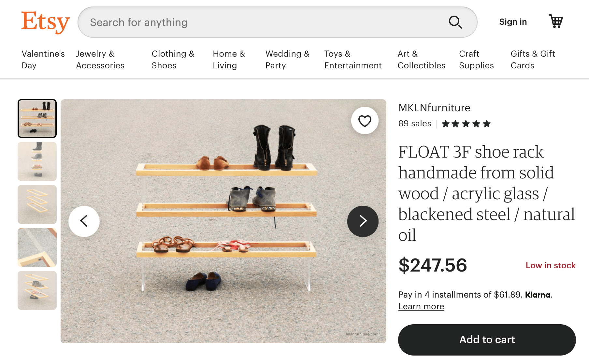Click inside the search field
Screen dimensions: 589x364
(x=228, y=22)
